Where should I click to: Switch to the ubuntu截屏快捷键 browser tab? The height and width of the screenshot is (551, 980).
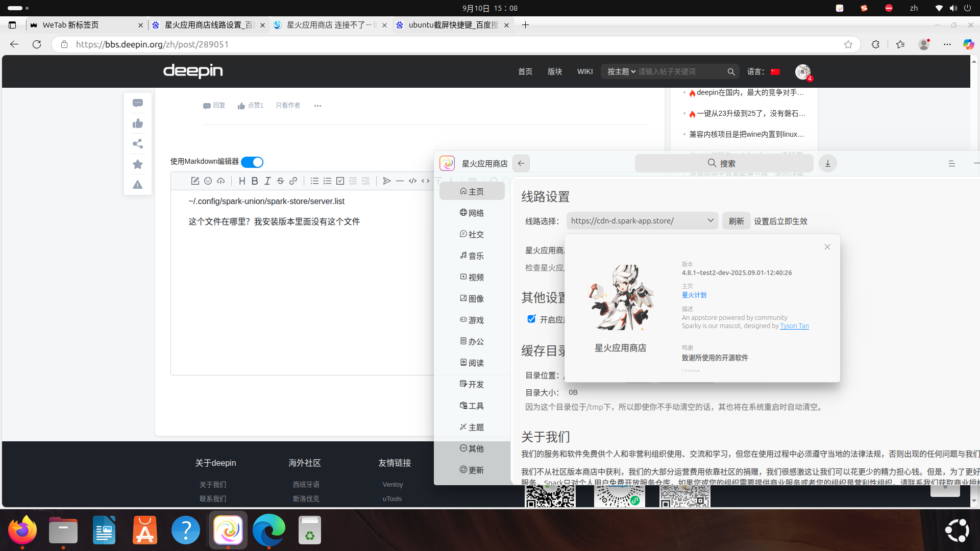[x=453, y=25]
